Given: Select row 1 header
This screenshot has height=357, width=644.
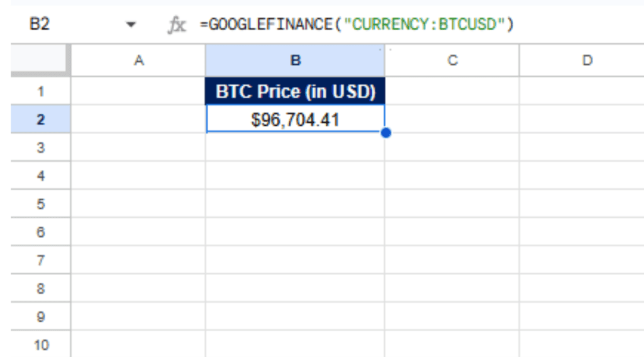Looking at the screenshot, I should coord(41,92).
